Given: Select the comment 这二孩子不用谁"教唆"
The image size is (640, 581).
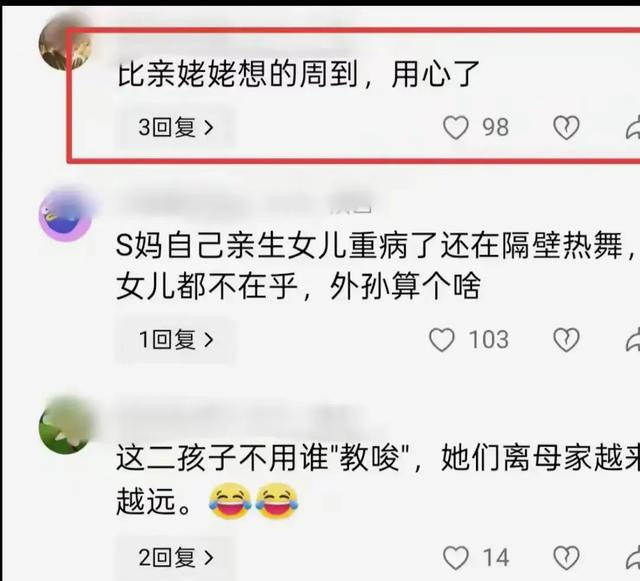Looking at the screenshot, I should point(378,480).
